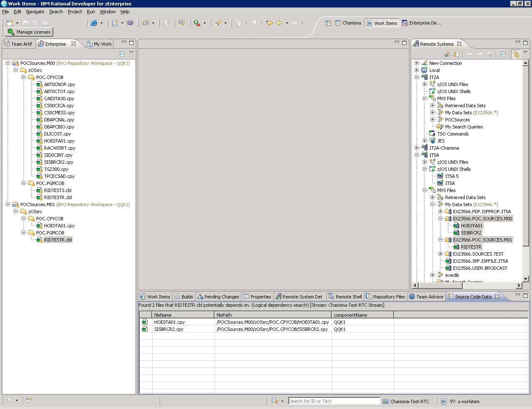This screenshot has width=532, height=409.
Task: Maximize the editor area
Action: (x=404, y=42)
